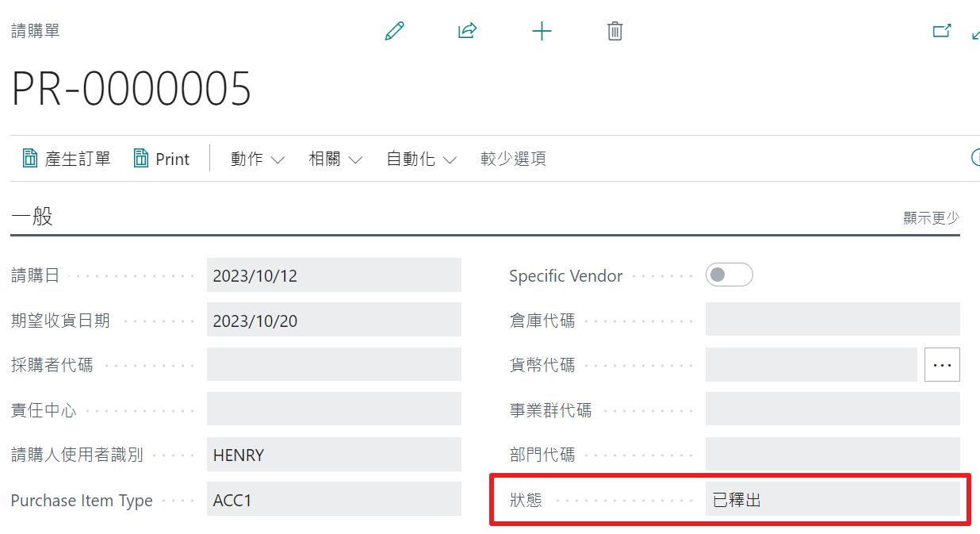Click the Purchase Item Type field
The width and height of the screenshot is (980, 534).
point(334,499)
